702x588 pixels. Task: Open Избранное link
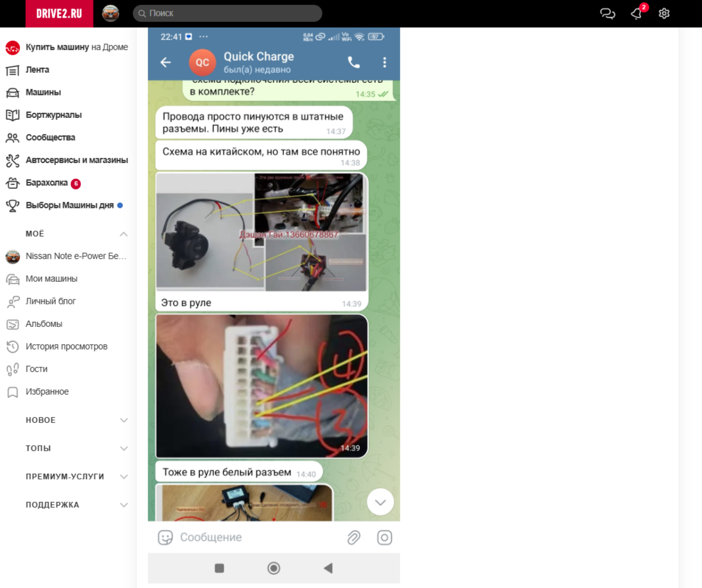[x=47, y=392]
